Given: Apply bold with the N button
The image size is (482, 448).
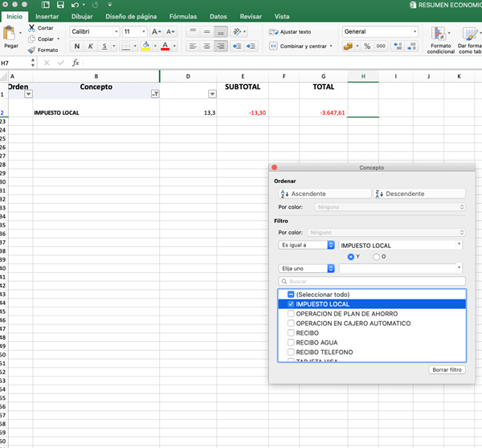Looking at the screenshot, I should coord(77,47).
